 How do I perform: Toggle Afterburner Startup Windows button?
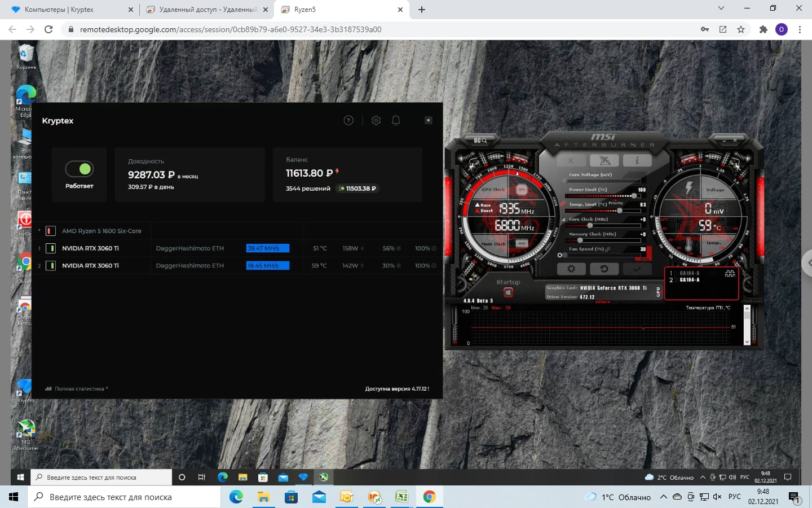click(x=508, y=292)
